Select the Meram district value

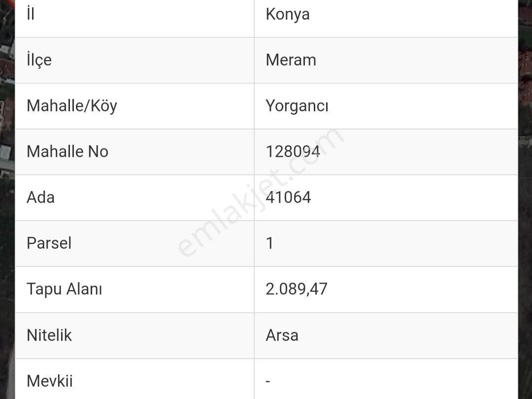tap(291, 60)
